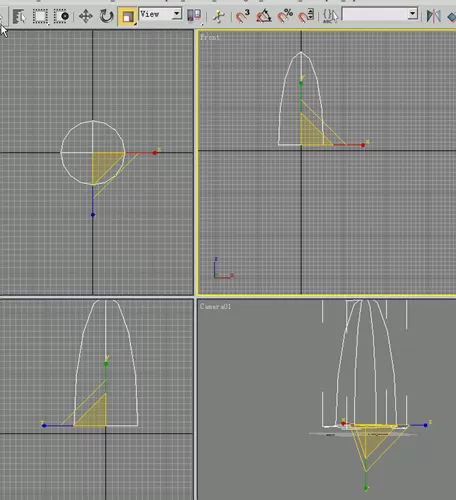Toggle Window/Crossing selection mode
The height and width of the screenshot is (500, 456).
pyautogui.click(x=62, y=16)
